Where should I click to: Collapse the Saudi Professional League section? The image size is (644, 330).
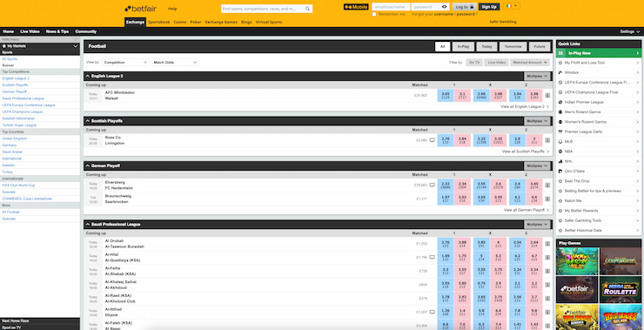[x=88, y=225]
